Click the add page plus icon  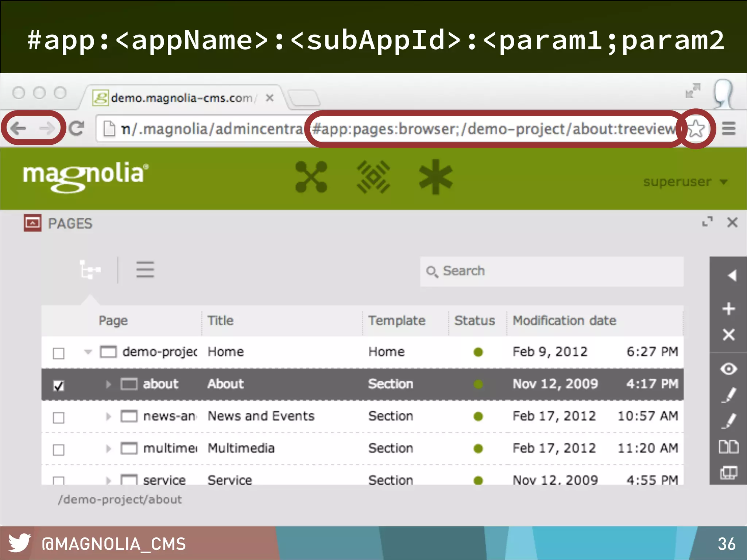point(728,309)
